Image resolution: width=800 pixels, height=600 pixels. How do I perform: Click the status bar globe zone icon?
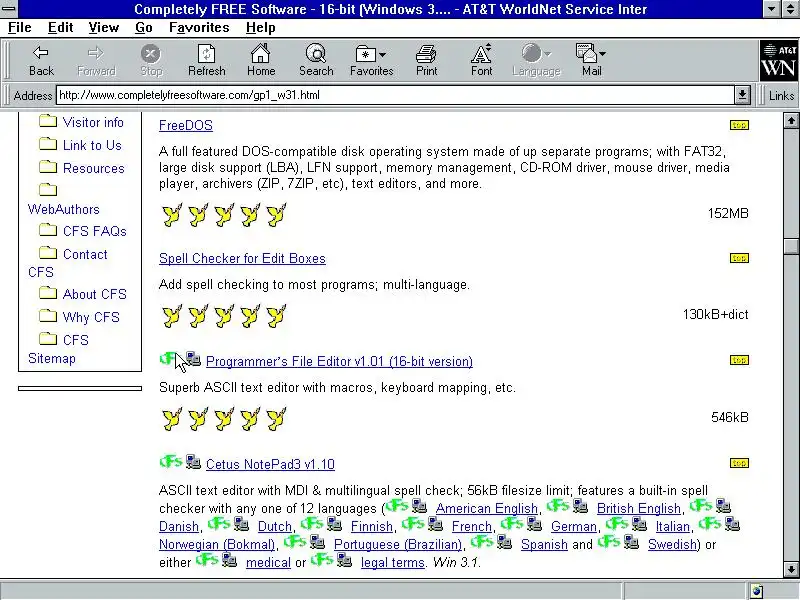tap(757, 591)
